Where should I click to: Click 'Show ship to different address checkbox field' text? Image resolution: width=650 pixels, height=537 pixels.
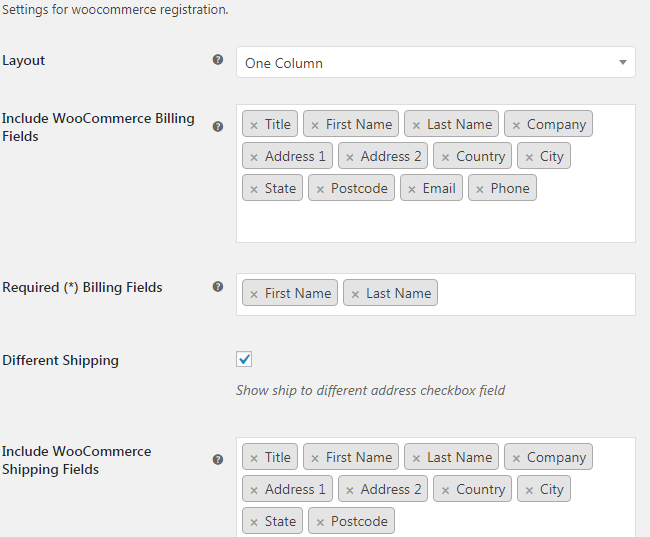[x=370, y=390]
